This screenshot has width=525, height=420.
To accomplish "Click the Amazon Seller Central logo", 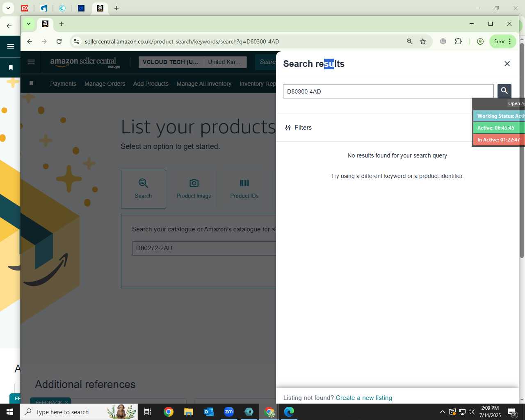I will click(x=85, y=62).
